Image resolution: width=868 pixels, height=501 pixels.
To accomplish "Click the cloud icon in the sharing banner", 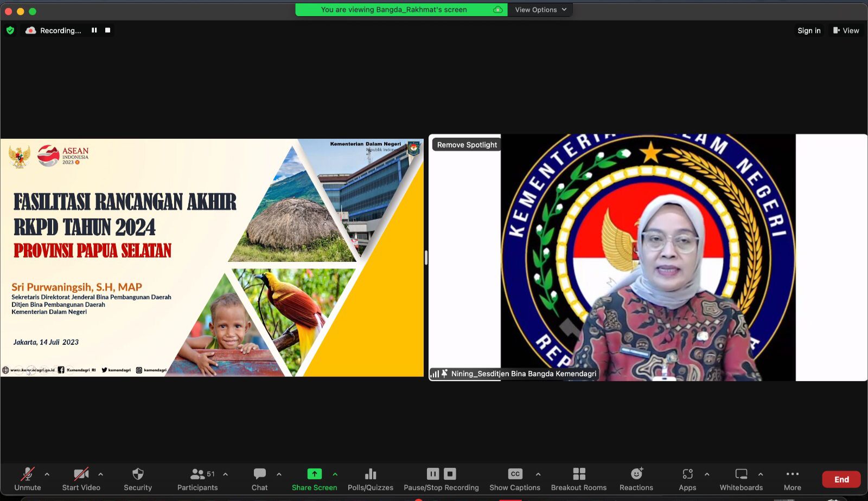I will (x=497, y=10).
